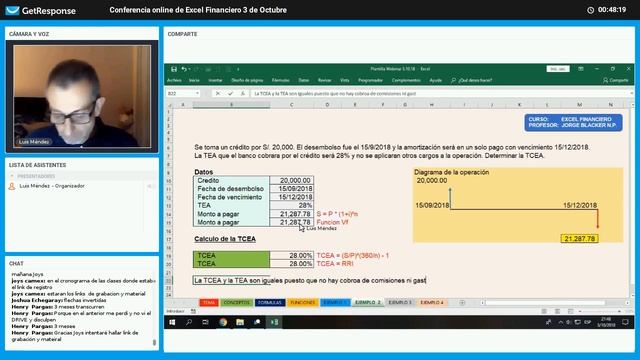Image resolution: width=640 pixels, height=360 pixels.
Task: Switch to the CONCEPTOS sheet tab
Action: point(236,302)
